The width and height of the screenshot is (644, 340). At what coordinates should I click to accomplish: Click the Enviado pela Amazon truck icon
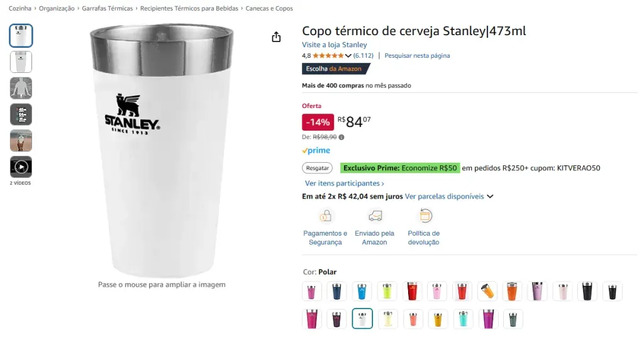[x=375, y=216]
